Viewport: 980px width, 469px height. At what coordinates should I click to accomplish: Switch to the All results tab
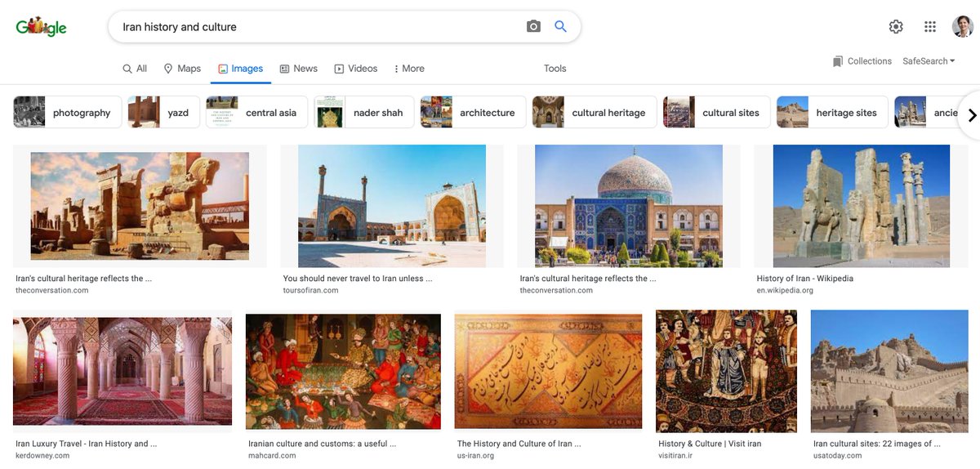pyautogui.click(x=135, y=69)
